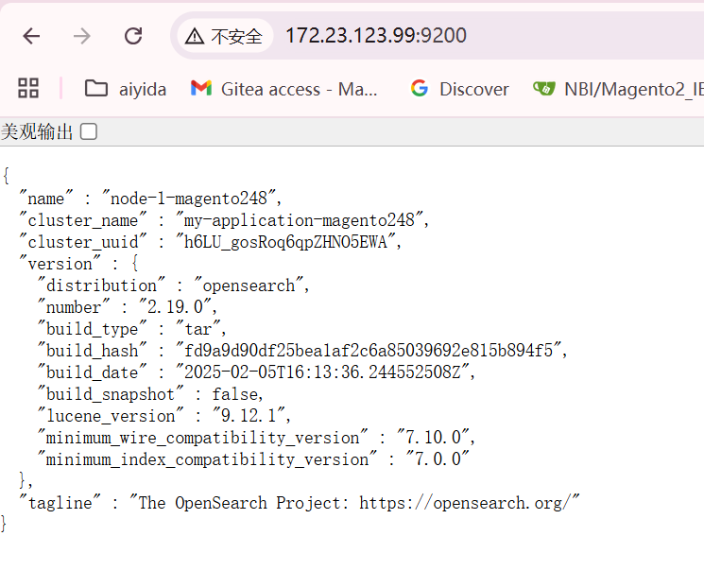Click the build_snapshot value false
The image size is (704, 588).
(234, 394)
